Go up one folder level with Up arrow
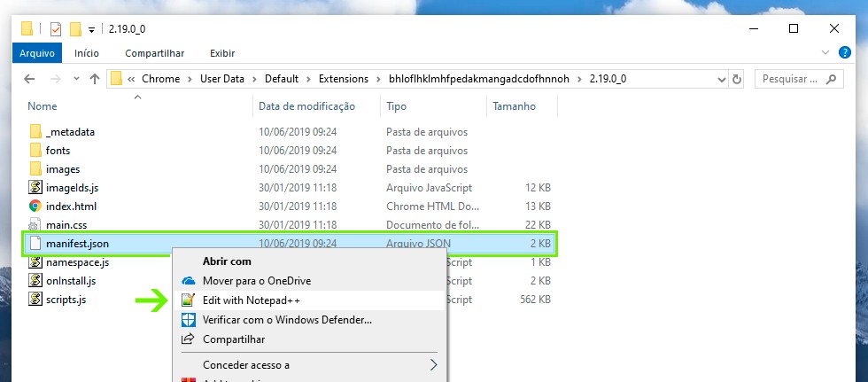 [x=95, y=79]
